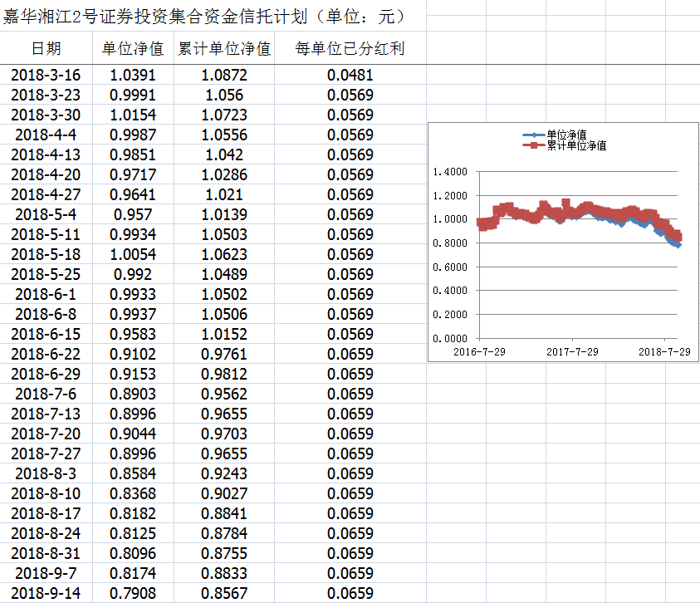Select cumulative value 1.042

[x=224, y=154]
